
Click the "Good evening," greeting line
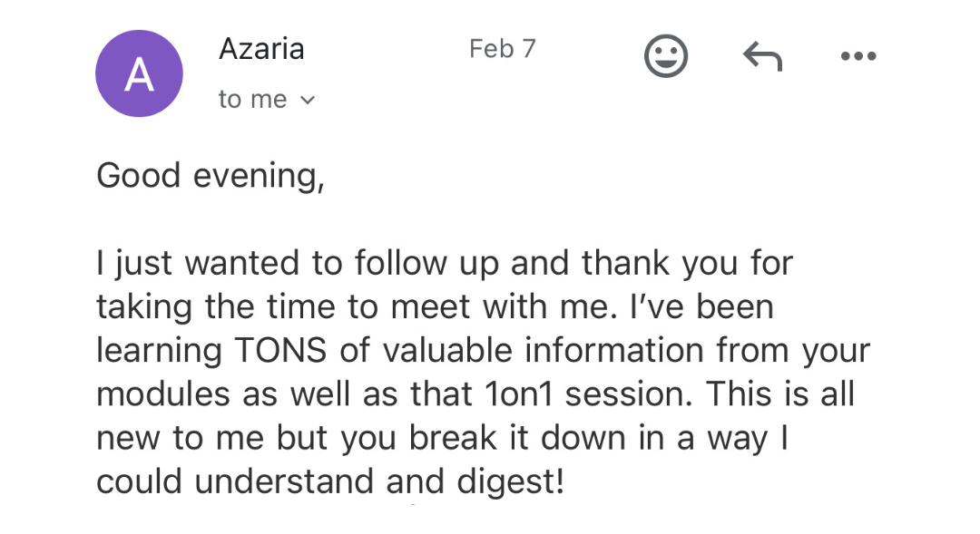211,176
